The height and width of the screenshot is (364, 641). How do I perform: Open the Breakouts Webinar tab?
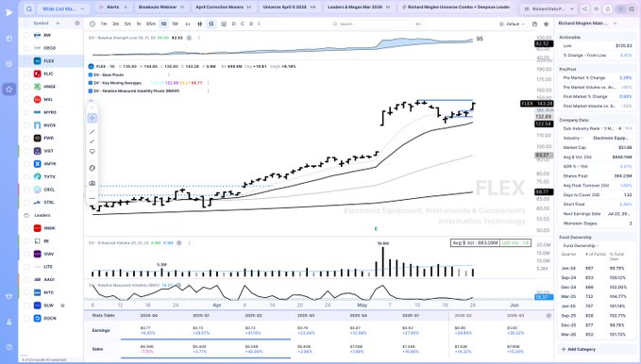160,8
